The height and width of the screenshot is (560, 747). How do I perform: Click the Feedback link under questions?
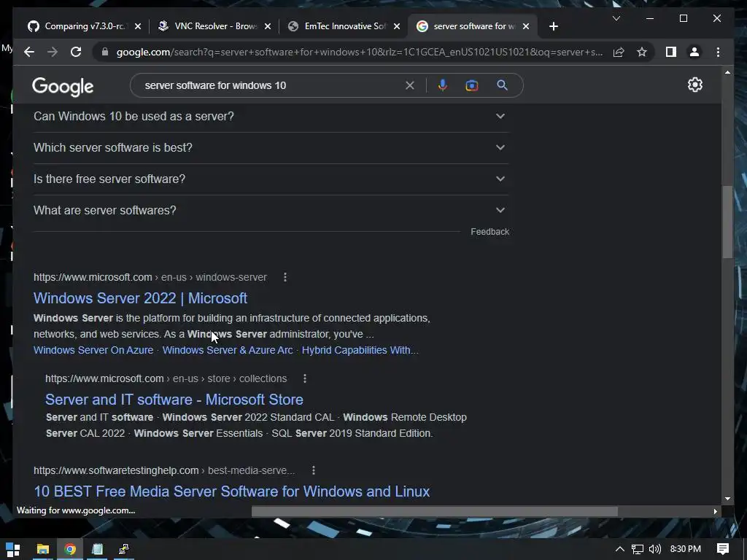pos(489,232)
